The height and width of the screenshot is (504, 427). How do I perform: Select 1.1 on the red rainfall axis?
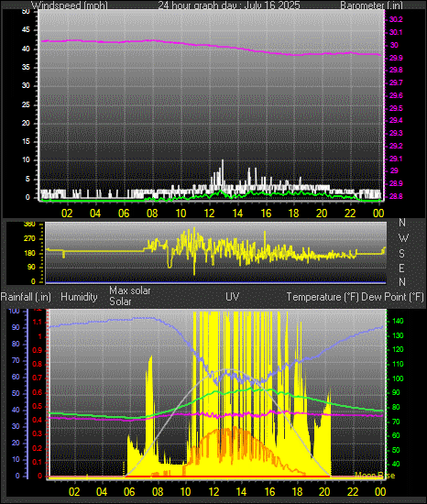38,323
